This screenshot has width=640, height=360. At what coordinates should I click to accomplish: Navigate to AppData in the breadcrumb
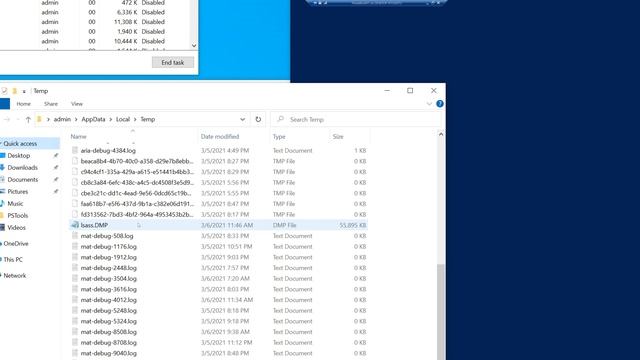point(93,119)
